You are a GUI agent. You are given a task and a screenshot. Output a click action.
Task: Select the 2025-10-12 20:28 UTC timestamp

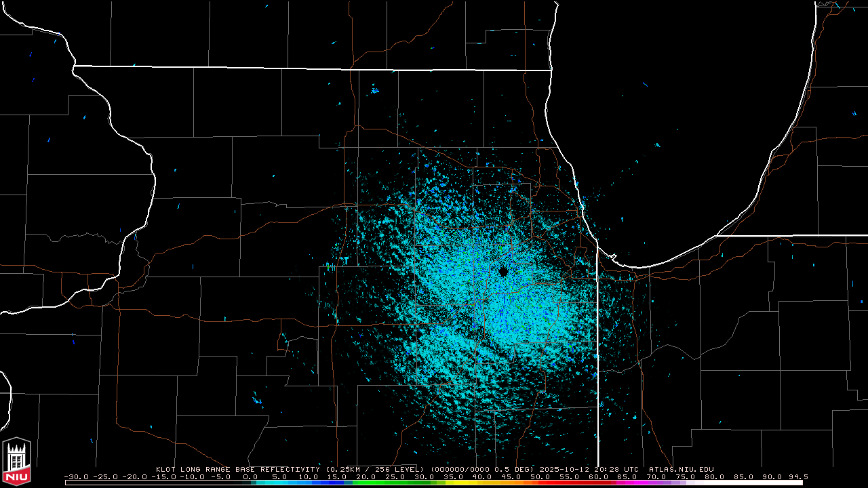(589, 469)
